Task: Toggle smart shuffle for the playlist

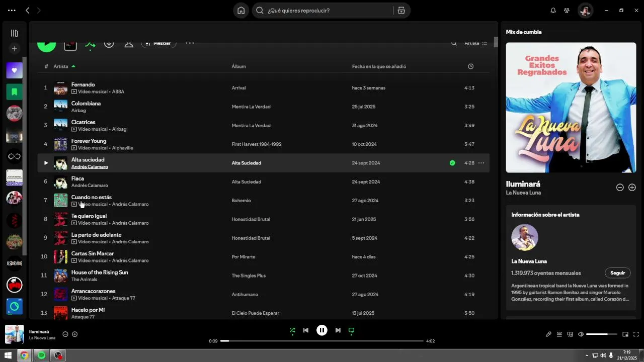Action: click(90, 45)
